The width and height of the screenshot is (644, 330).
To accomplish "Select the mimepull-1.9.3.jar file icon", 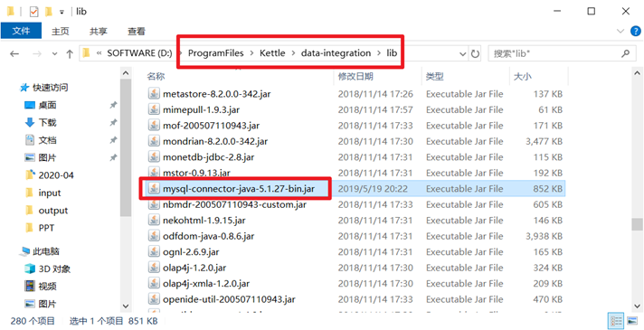I will point(154,109).
